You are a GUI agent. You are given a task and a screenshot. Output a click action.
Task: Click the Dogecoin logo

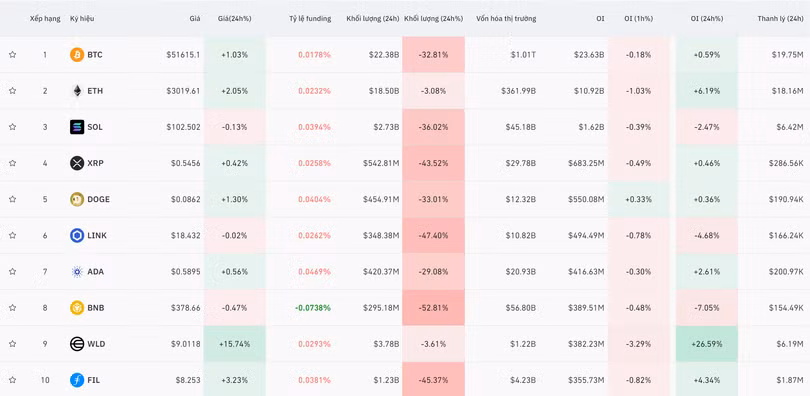(77, 199)
